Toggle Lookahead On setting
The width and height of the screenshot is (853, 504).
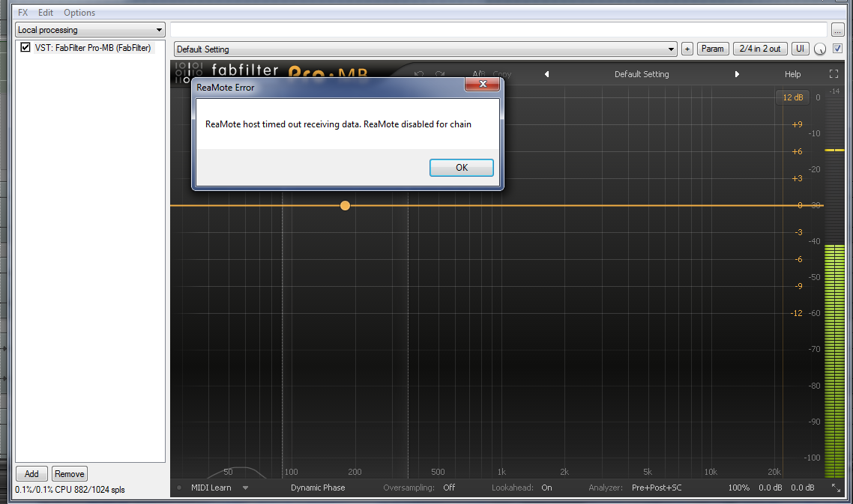[x=546, y=488]
